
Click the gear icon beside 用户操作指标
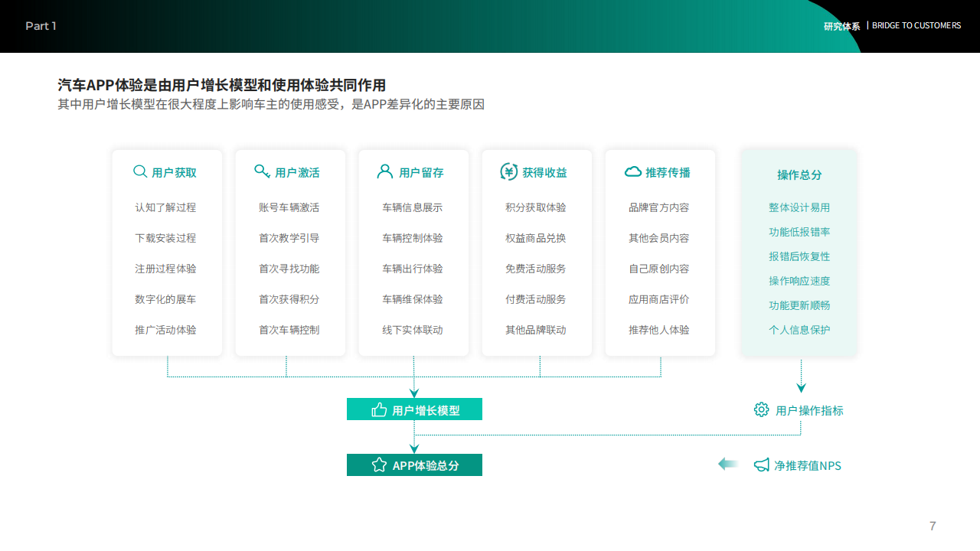761,409
